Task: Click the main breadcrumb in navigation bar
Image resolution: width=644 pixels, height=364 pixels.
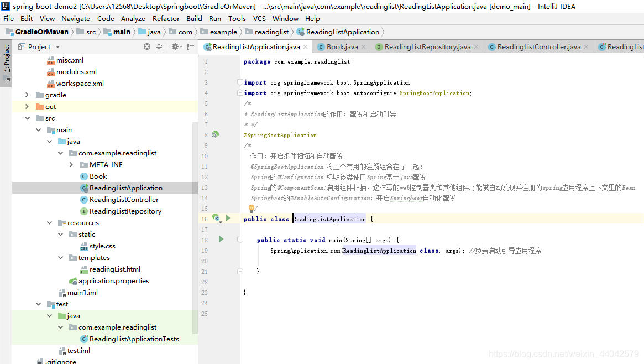Action: pyautogui.click(x=117, y=32)
